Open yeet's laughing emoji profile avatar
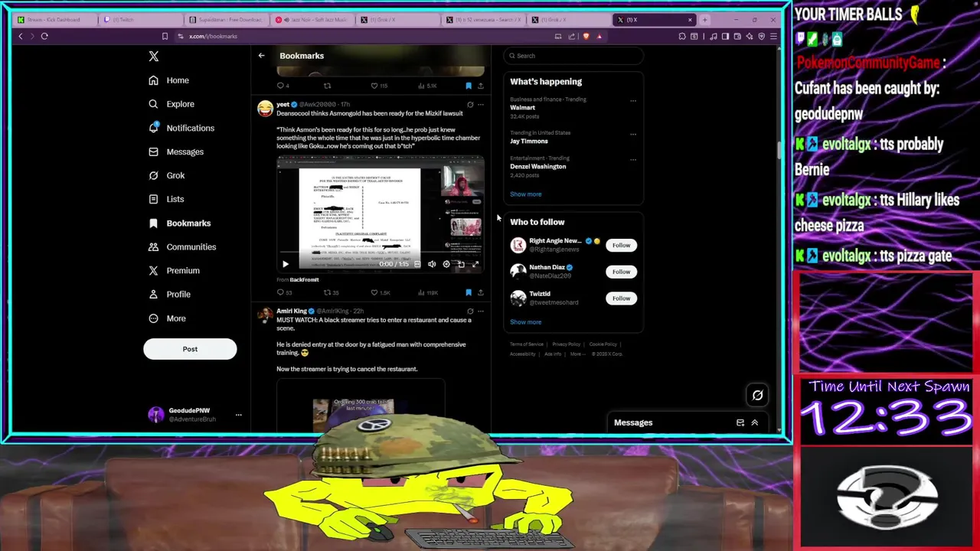Image resolution: width=980 pixels, height=551 pixels. coord(265,108)
